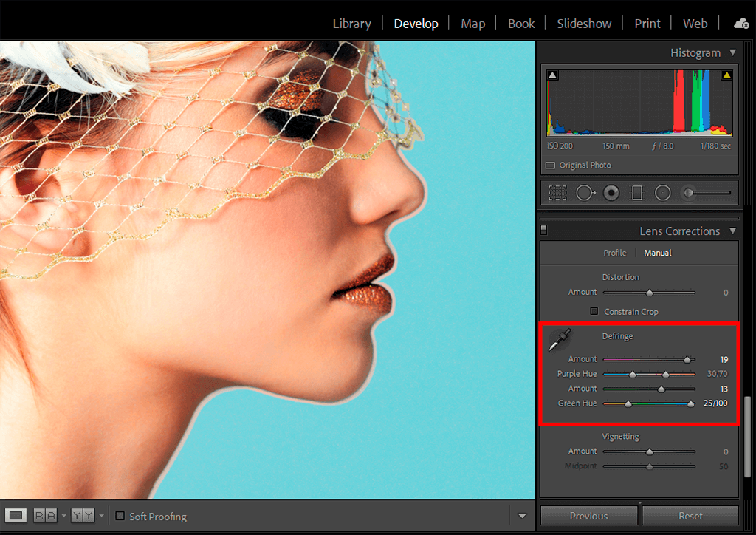Image resolution: width=756 pixels, height=535 pixels.
Task: Collapse the Histogram panel
Action: (x=732, y=52)
